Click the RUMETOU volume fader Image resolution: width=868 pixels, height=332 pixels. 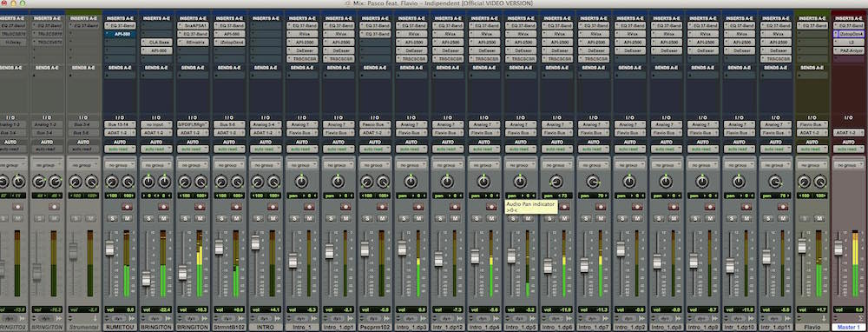tap(109, 248)
